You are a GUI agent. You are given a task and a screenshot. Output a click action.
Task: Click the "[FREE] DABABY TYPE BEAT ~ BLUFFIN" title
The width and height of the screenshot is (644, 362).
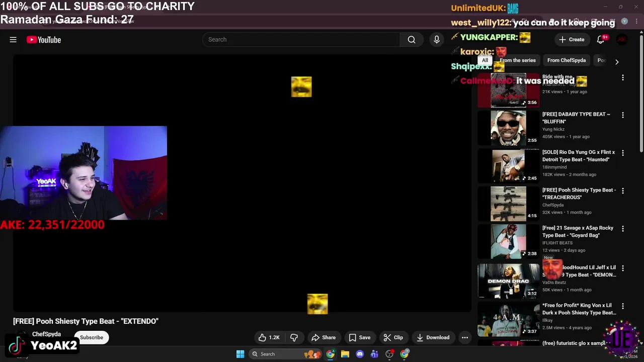tap(576, 118)
